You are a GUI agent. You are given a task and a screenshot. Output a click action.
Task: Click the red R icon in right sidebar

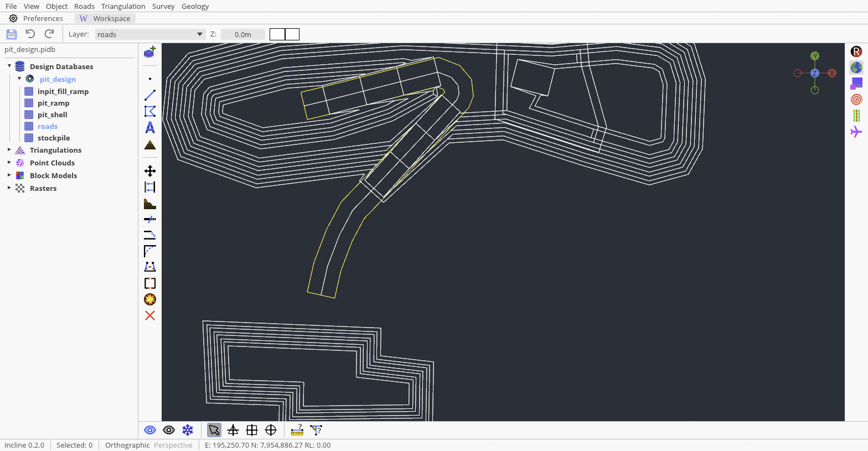pos(856,51)
